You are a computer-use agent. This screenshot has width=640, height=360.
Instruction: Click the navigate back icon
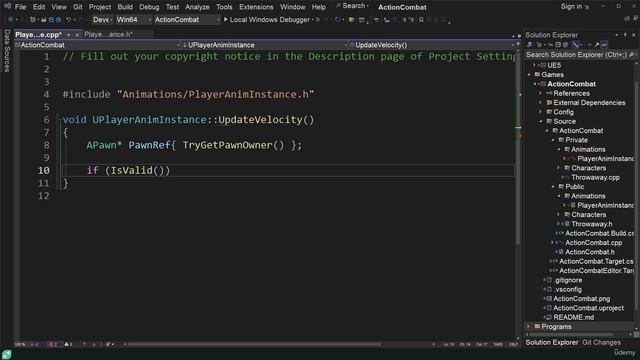coord(11,20)
